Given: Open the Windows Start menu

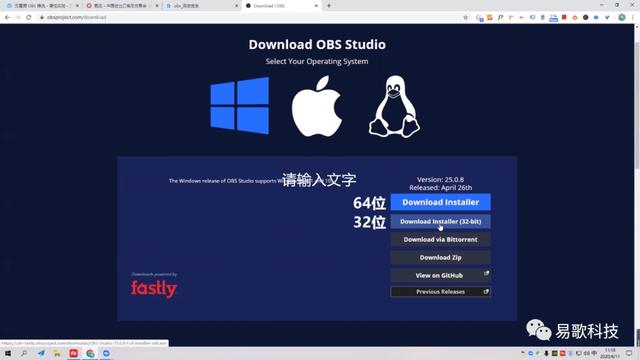Looking at the screenshot, I should pos(8,353).
